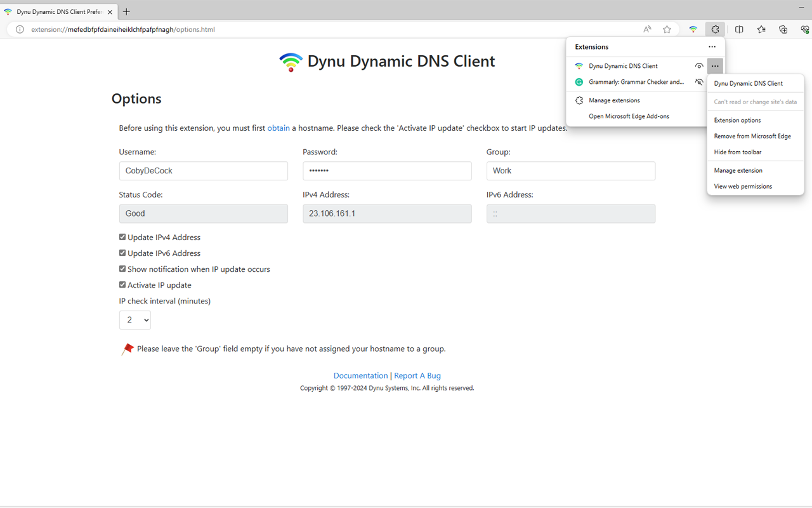The height and width of the screenshot is (508, 812).
Task: Toggle the Update IPv4 Address checkbox
Action: (x=122, y=237)
